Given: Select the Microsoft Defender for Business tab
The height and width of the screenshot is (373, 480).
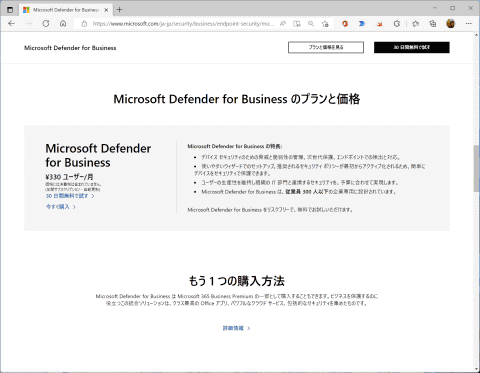Looking at the screenshot, I should 65,10.
